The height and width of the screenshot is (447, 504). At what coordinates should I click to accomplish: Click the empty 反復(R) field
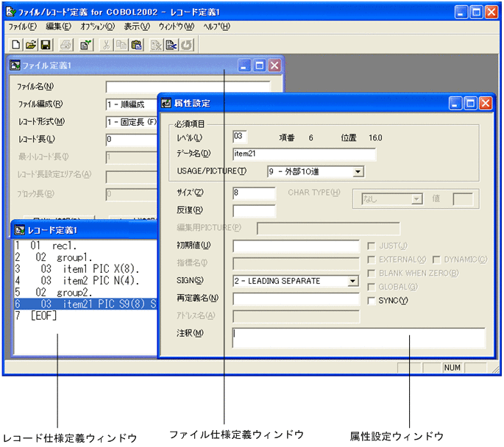click(254, 211)
